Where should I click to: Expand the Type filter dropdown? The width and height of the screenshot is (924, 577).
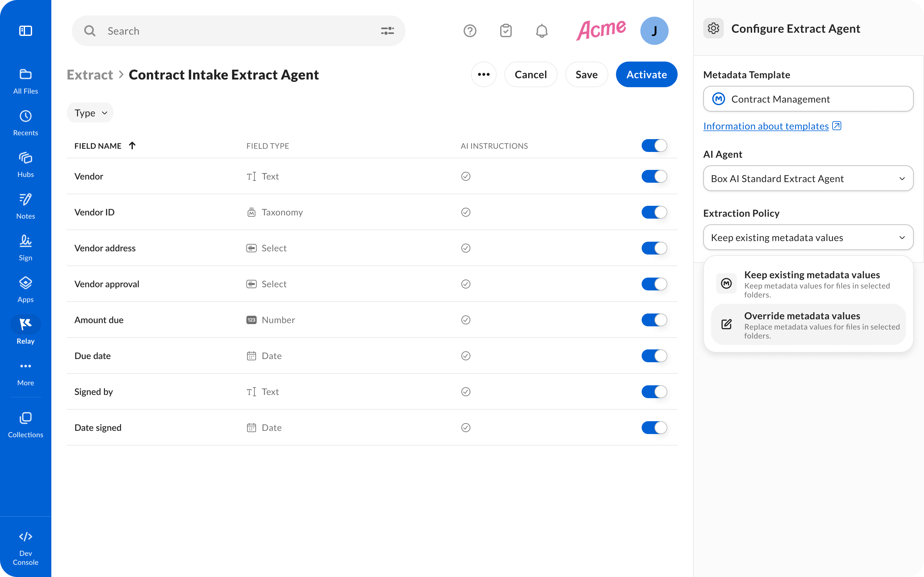[x=90, y=113]
